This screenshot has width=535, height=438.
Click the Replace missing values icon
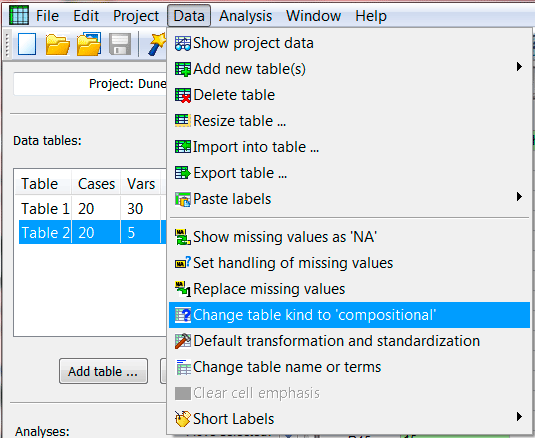pos(183,289)
